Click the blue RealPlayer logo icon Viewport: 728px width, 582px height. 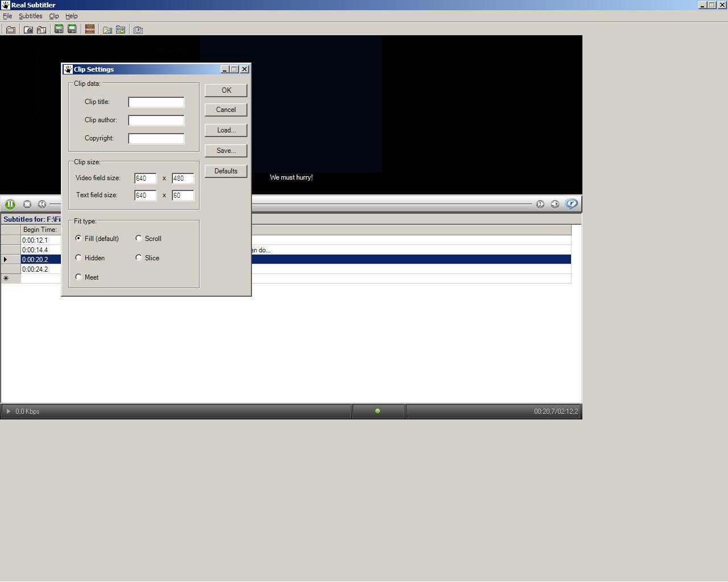(x=572, y=203)
